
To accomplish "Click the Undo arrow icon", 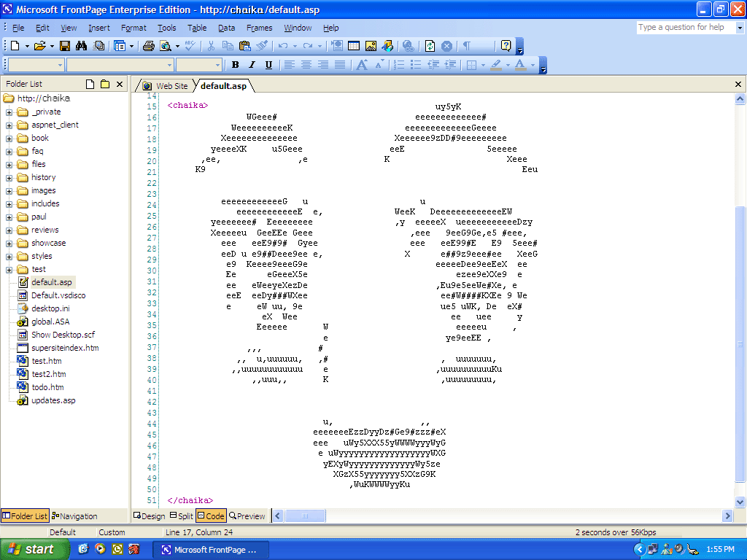I will point(283,46).
